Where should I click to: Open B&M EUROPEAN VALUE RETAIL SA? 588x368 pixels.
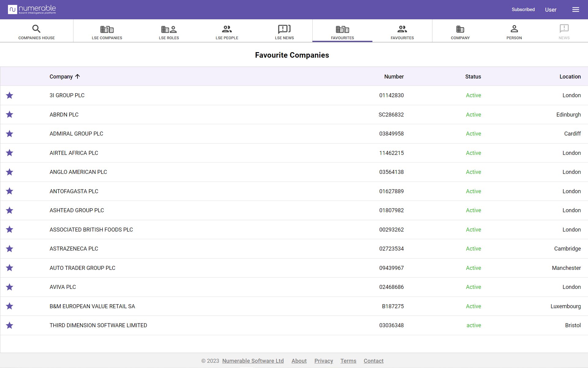click(x=92, y=306)
